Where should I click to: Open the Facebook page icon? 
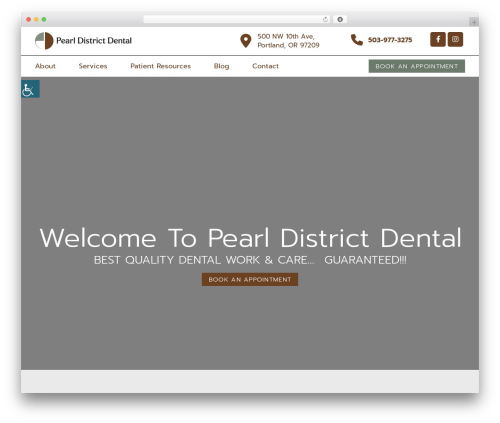[x=438, y=39]
